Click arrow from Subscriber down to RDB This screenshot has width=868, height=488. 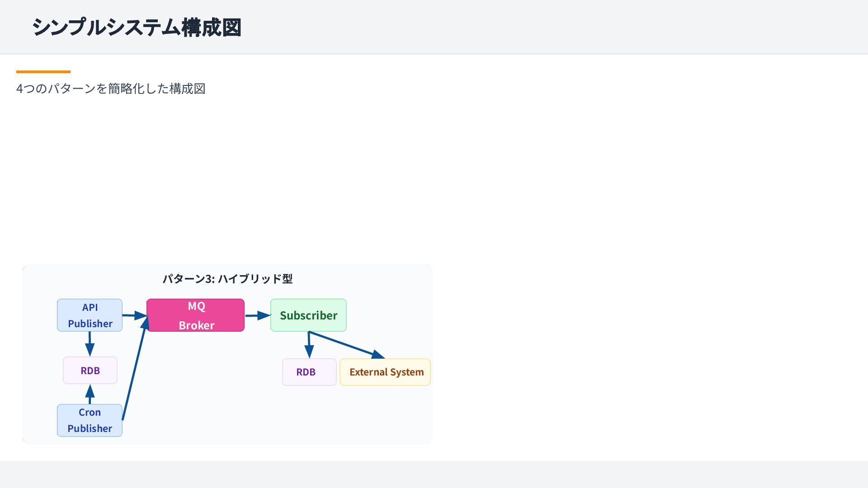pos(309,344)
